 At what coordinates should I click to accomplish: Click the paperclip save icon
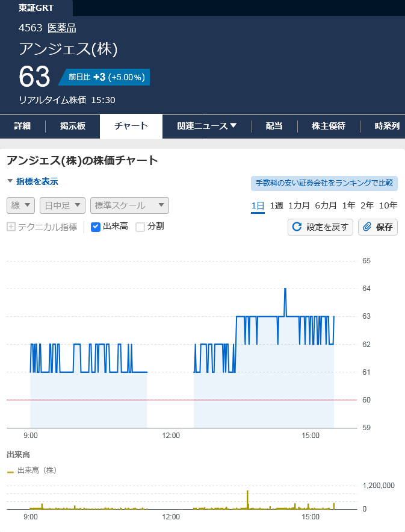tap(367, 227)
